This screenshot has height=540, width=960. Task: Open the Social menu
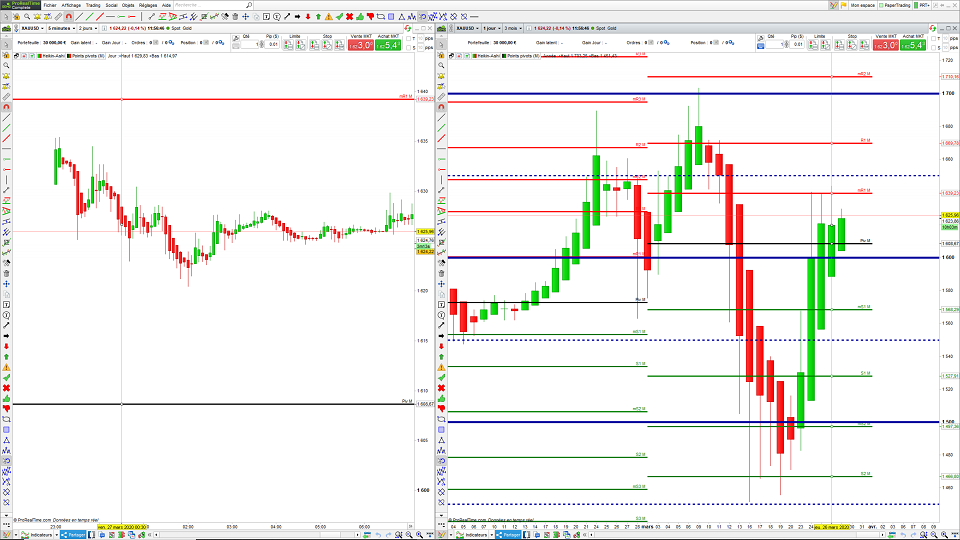[x=111, y=5]
